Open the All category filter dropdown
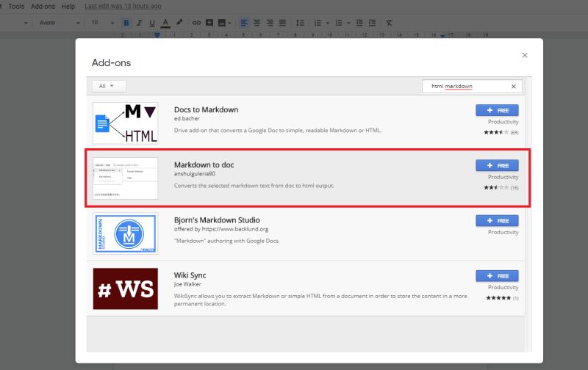Viewport: 588px width, 370px height. click(109, 86)
